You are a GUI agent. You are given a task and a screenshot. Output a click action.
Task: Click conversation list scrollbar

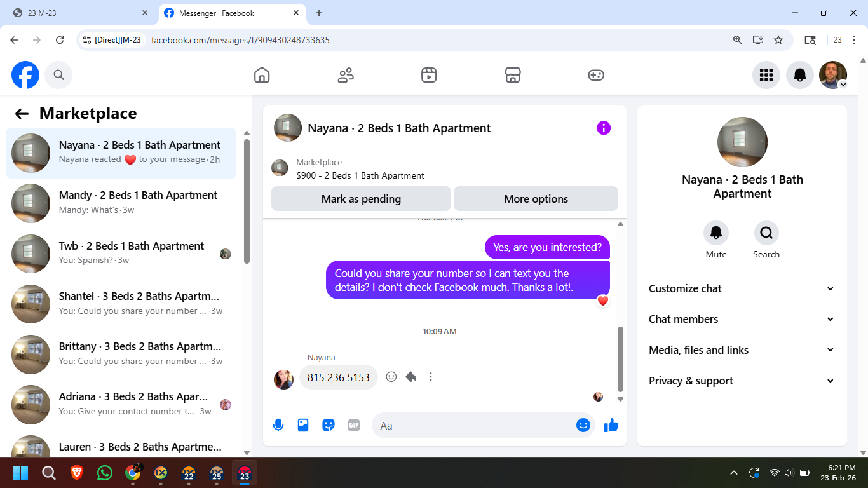click(x=247, y=201)
